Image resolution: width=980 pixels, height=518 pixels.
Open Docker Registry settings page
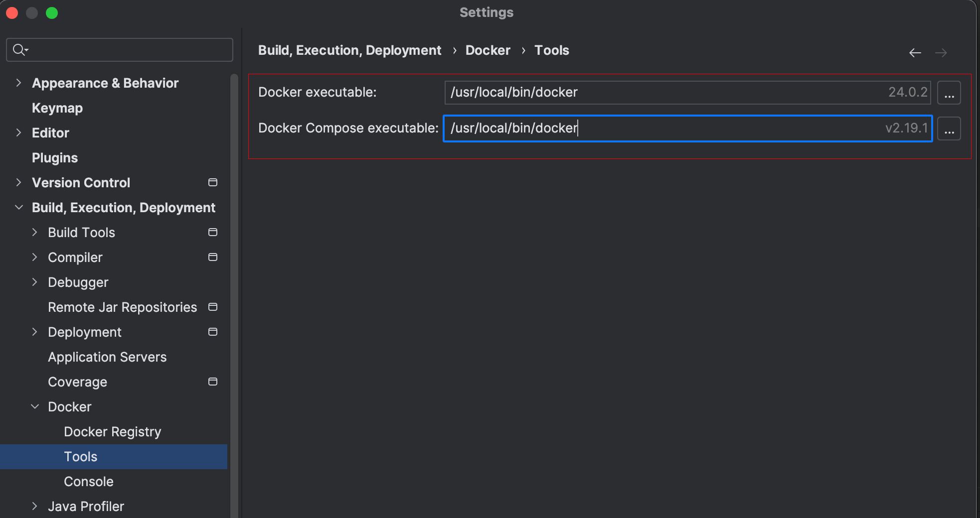[x=113, y=432]
